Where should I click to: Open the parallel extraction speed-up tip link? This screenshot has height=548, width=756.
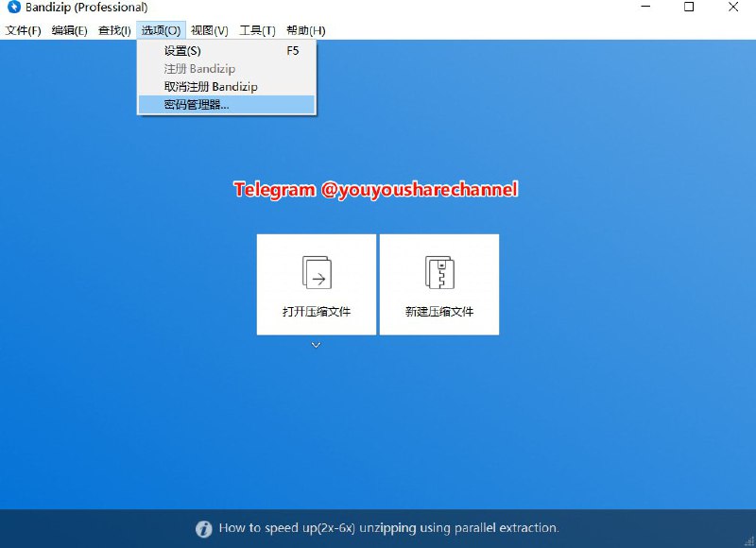coord(388,528)
